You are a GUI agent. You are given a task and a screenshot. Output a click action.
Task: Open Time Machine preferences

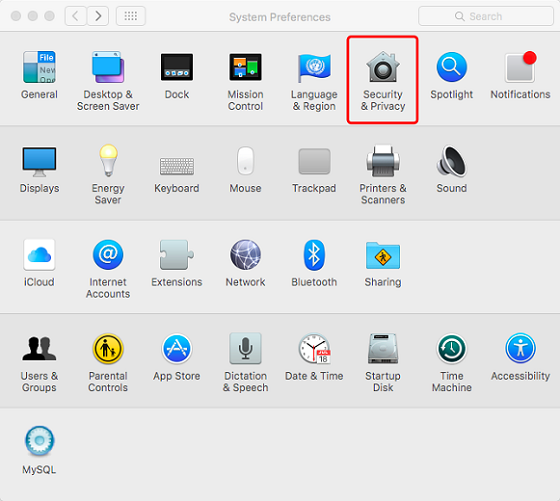coord(451,362)
